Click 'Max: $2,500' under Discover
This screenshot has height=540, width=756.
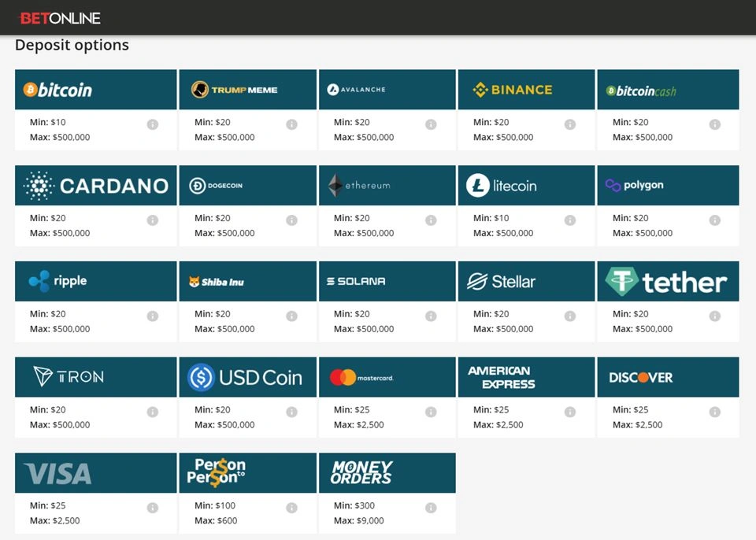coord(638,425)
